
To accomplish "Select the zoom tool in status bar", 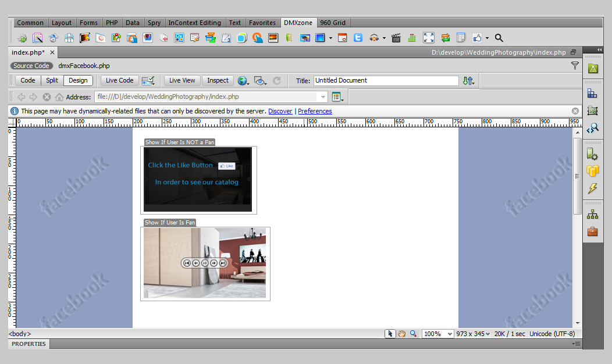I will 414,334.
